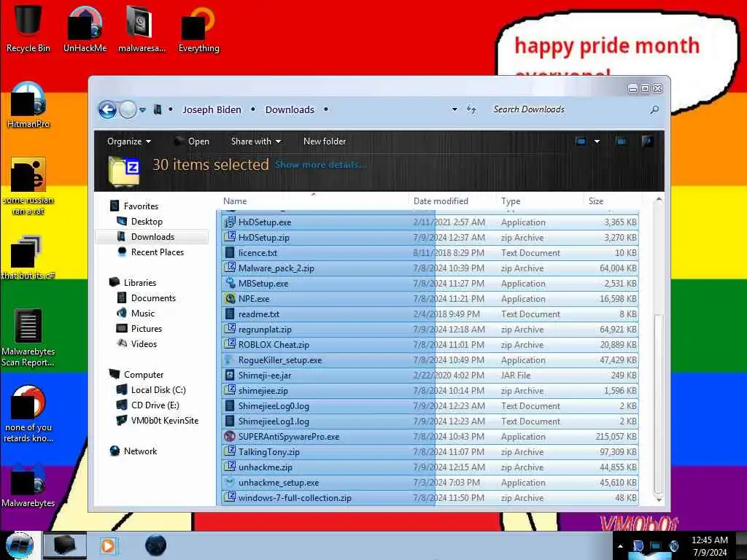747x560 pixels.
Task: Show hidden tray icons arrow
Action: click(x=620, y=546)
